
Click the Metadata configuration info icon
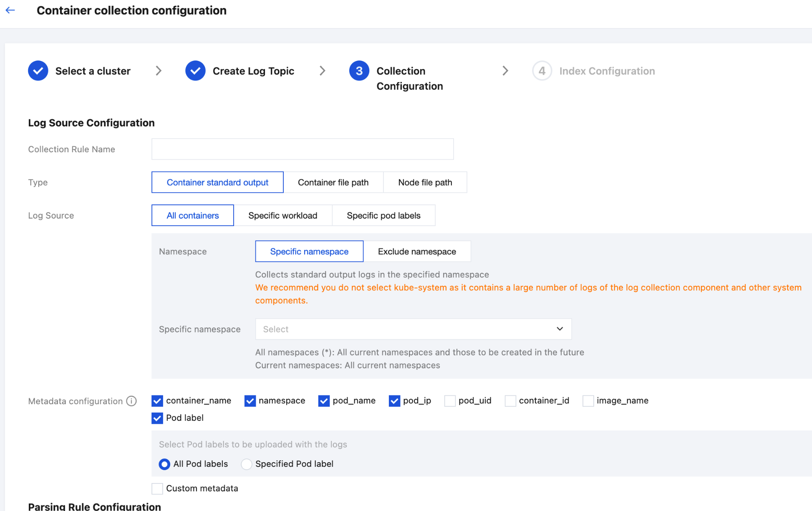click(x=131, y=401)
